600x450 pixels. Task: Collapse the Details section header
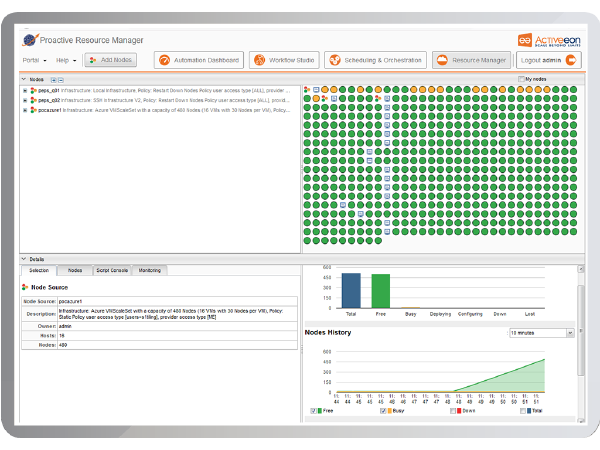tap(24, 259)
